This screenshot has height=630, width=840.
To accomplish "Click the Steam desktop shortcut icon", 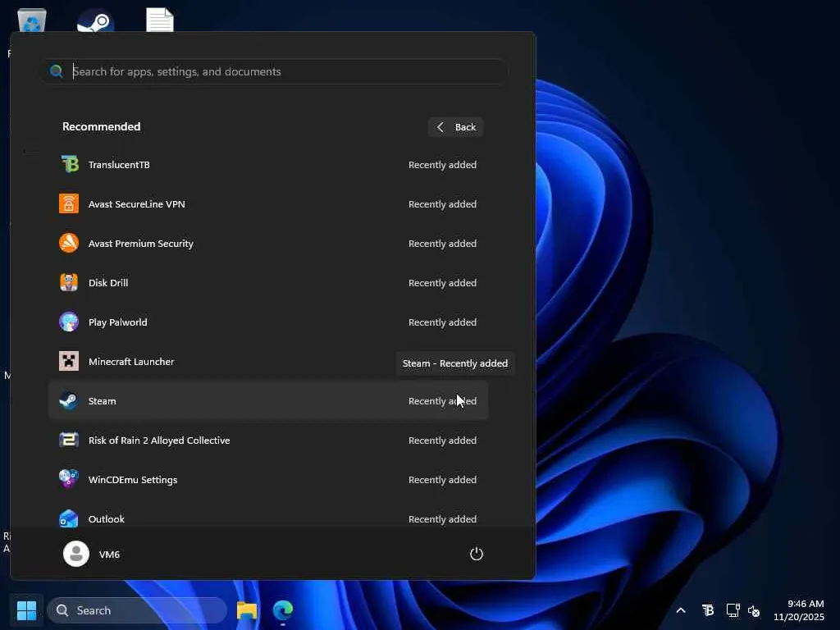I will click(x=95, y=21).
